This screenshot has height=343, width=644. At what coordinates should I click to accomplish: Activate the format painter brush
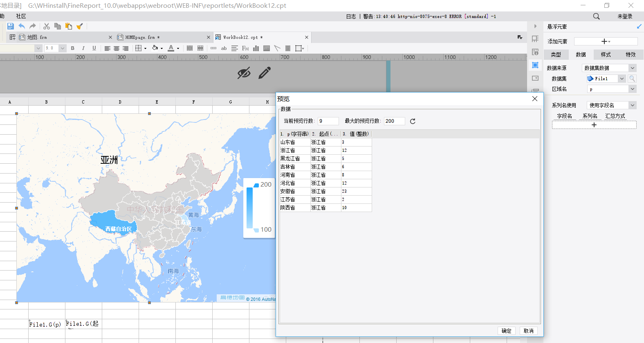click(80, 26)
